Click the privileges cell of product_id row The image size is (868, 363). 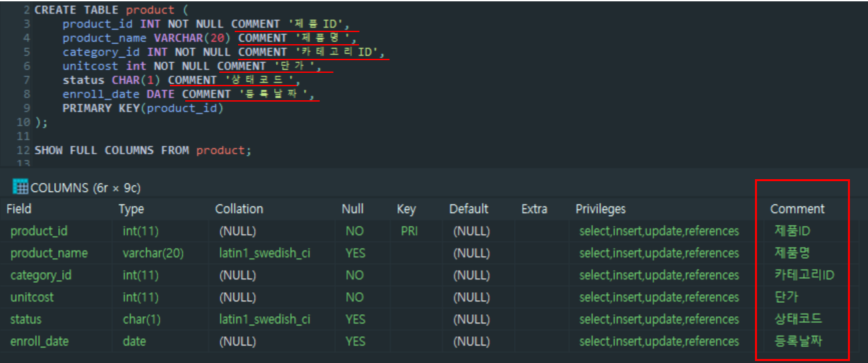point(659,231)
